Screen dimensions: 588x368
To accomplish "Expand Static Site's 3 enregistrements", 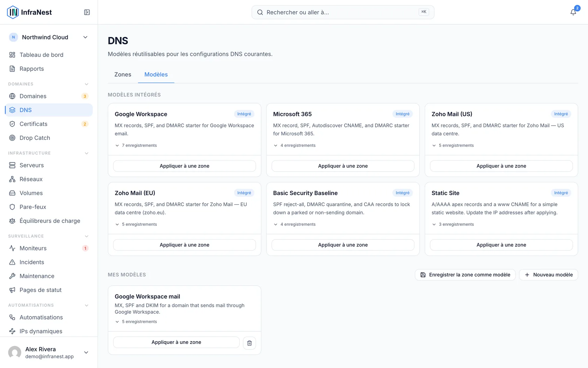I will [453, 224].
